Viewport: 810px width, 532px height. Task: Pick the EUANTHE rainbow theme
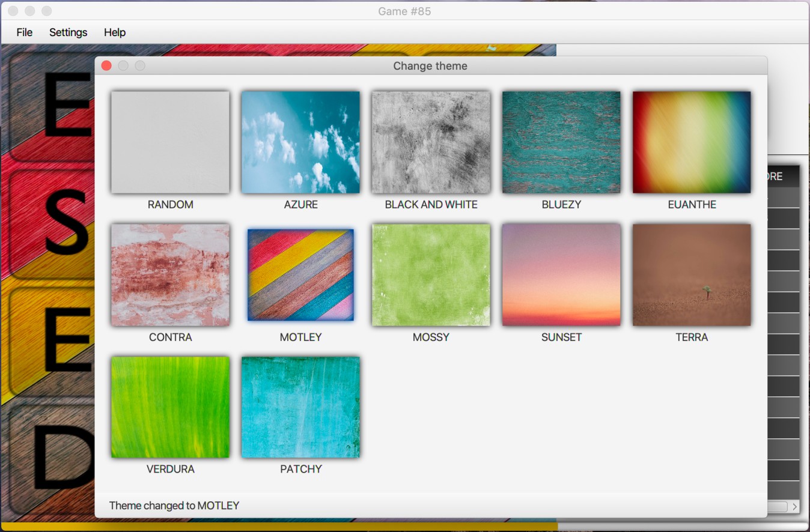(691, 142)
